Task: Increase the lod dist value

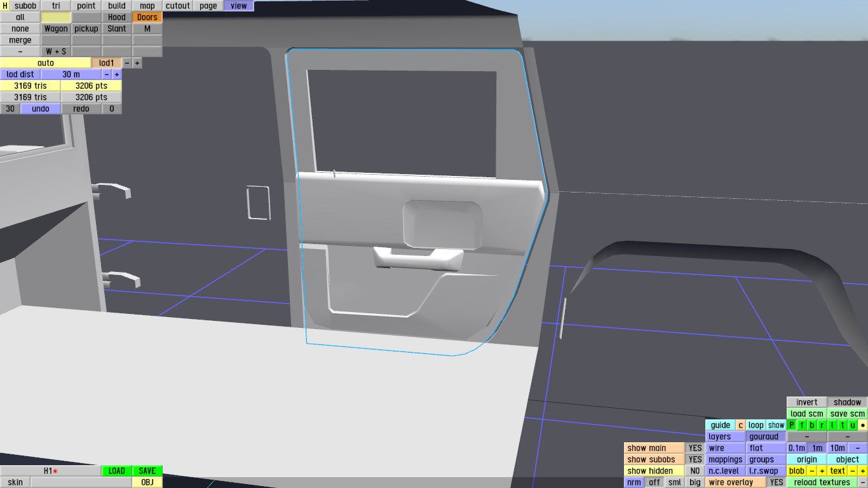Action: click(x=117, y=74)
